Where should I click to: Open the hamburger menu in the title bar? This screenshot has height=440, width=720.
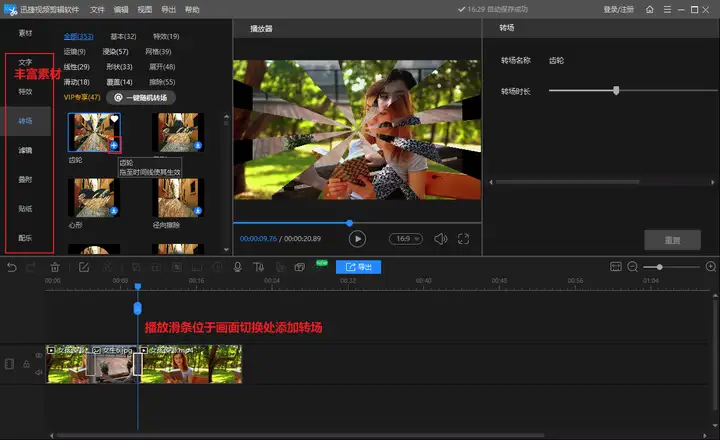[x=667, y=9]
